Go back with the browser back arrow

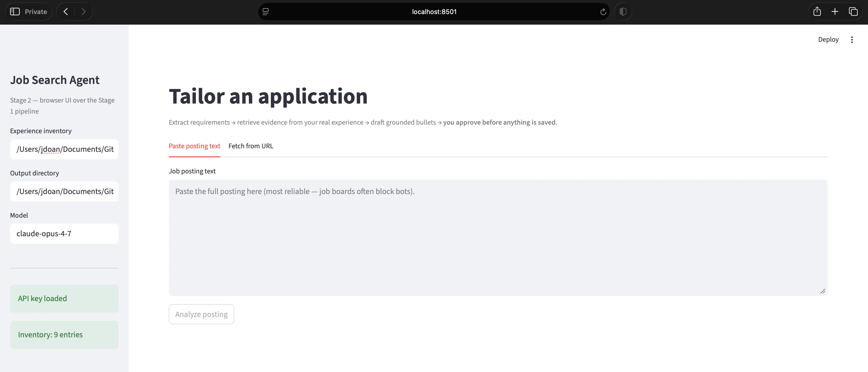(x=66, y=12)
